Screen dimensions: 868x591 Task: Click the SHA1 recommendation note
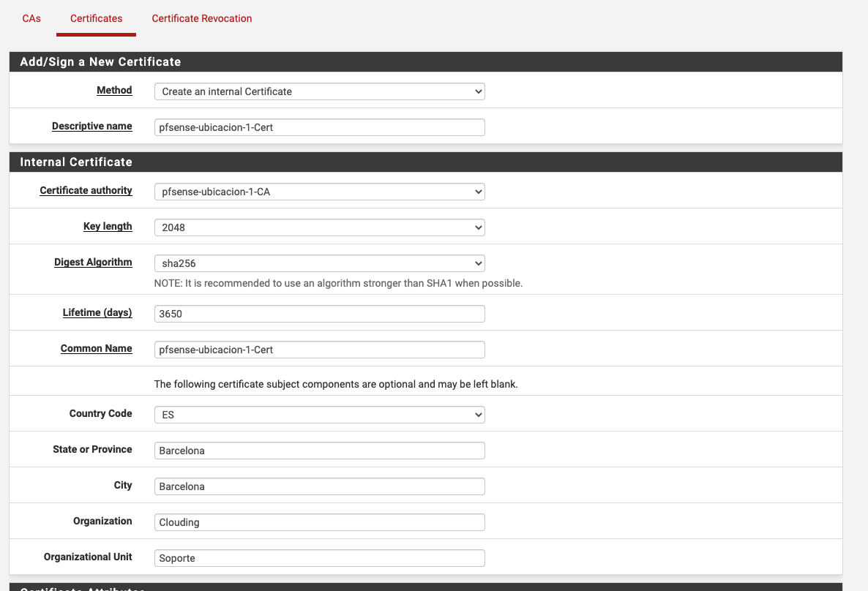coord(338,283)
